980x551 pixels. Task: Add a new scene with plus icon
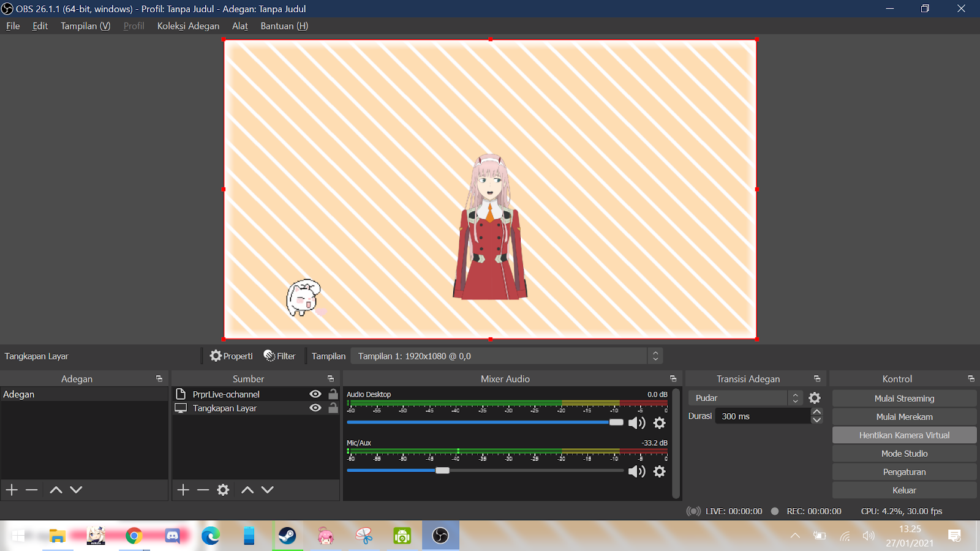12,490
